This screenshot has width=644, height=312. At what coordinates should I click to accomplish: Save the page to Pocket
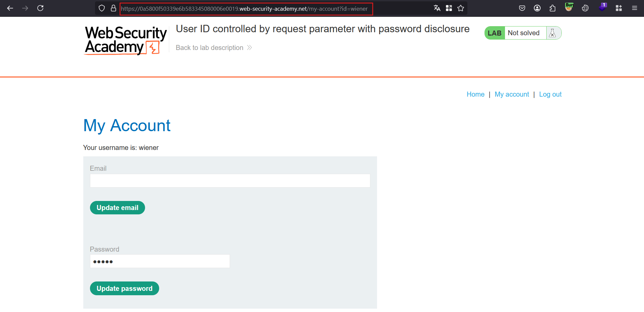tap(522, 8)
